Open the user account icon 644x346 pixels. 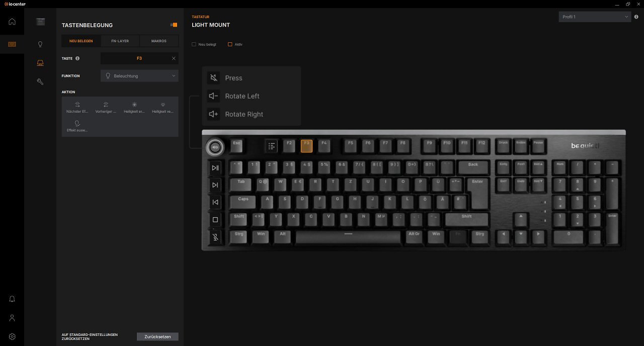[12, 318]
